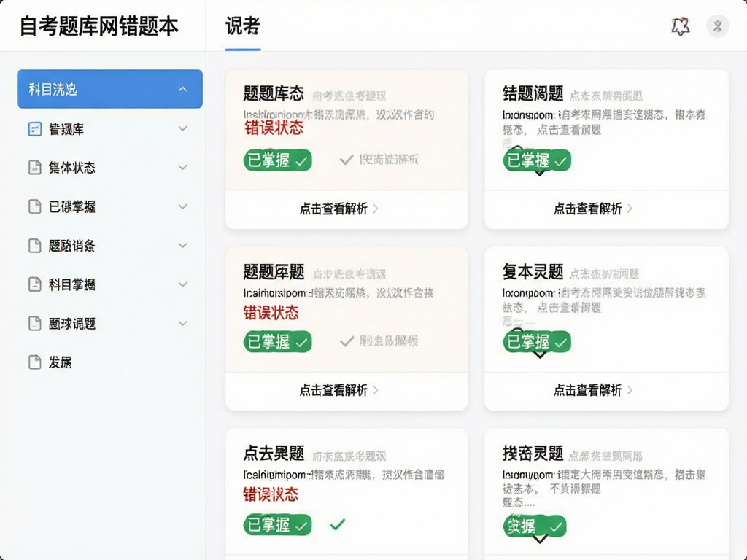The image size is (747, 560).
Task: Expand the 圃球诇题 chevron
Action: 182,323
